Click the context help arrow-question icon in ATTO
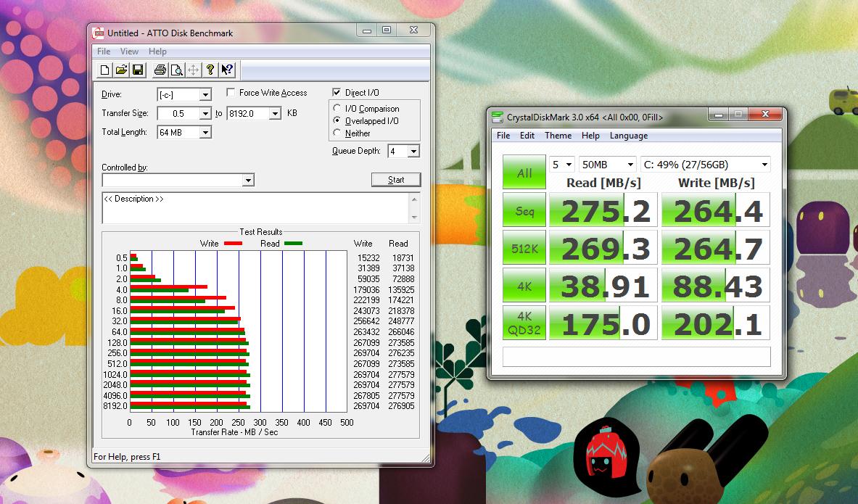Image resolution: width=858 pixels, height=504 pixels. tap(227, 70)
